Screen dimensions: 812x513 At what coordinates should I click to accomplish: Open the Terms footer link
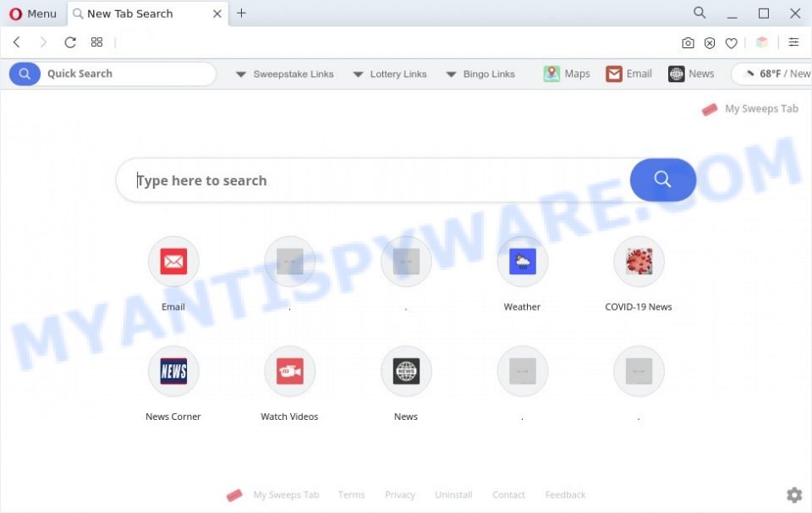pos(352,495)
